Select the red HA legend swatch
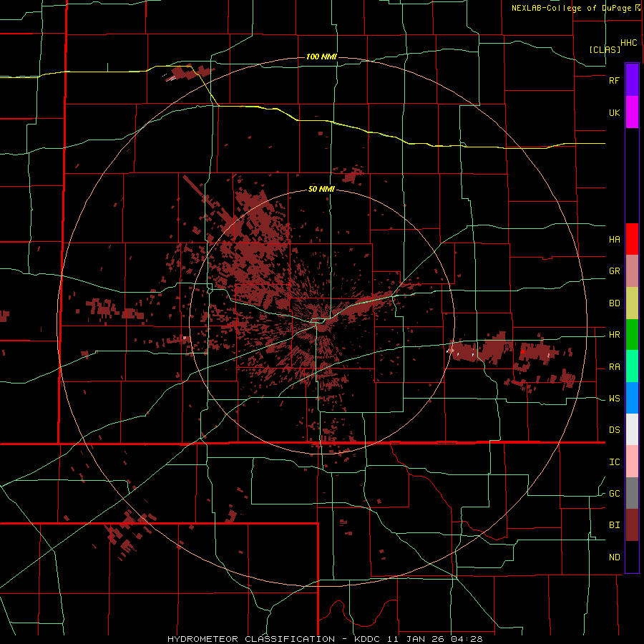The width and height of the screenshot is (644, 644). tap(632, 239)
